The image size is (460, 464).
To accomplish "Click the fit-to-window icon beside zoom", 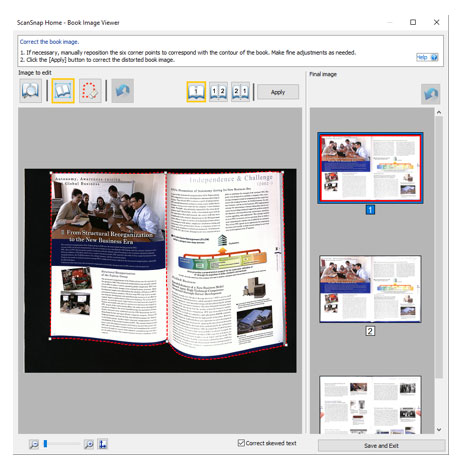I will 103,444.
